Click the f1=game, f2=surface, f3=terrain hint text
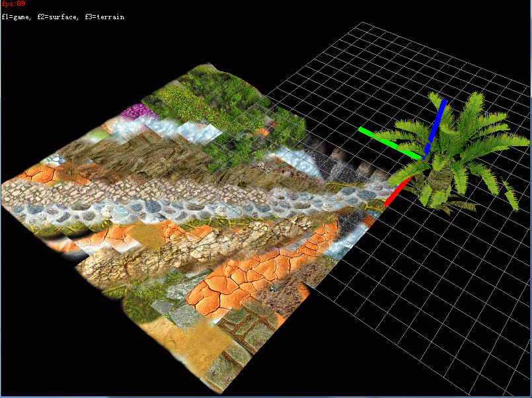Viewport: 532px width, 398px height. pos(63,17)
